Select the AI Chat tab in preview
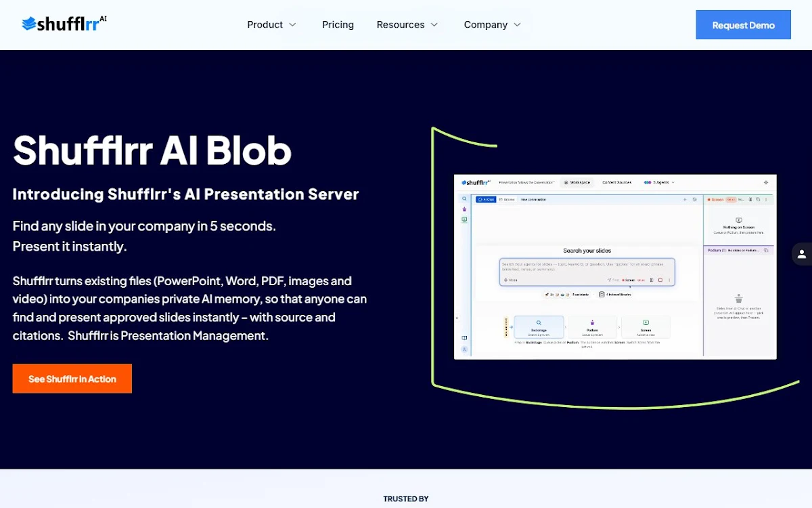Screen dimensions: 812x508 pyautogui.click(x=486, y=200)
